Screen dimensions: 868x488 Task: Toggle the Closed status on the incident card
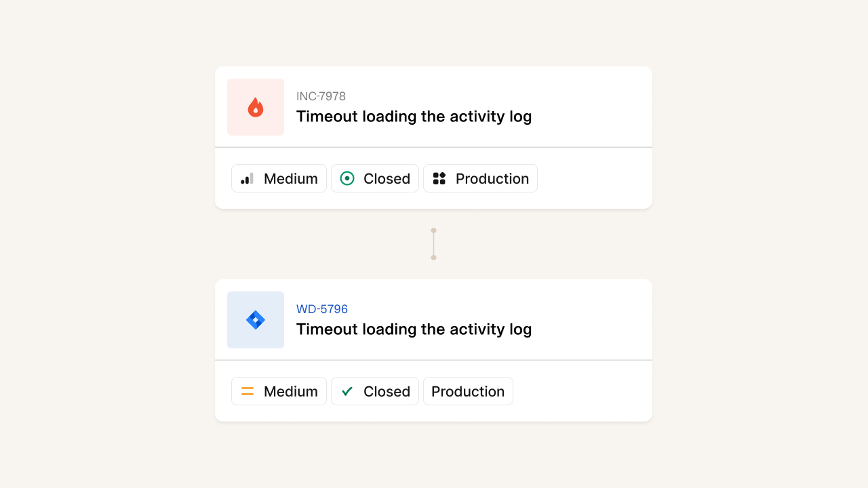point(374,178)
